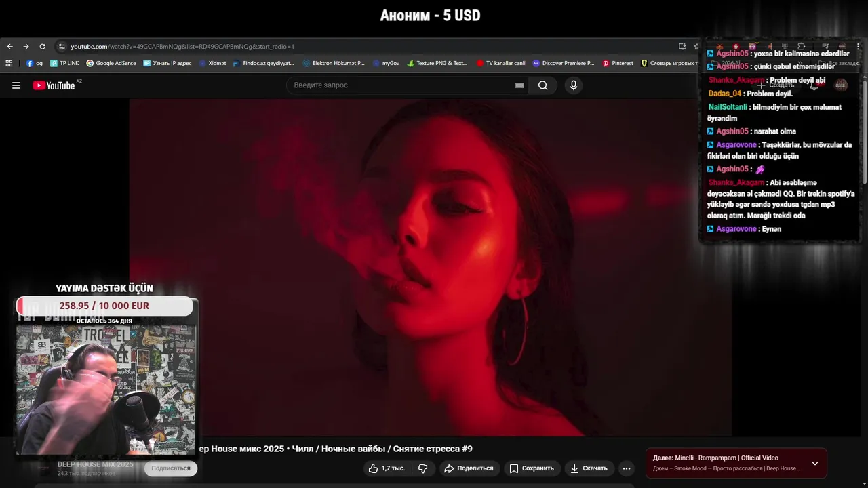Open the browser apps grid icon

click(9, 63)
